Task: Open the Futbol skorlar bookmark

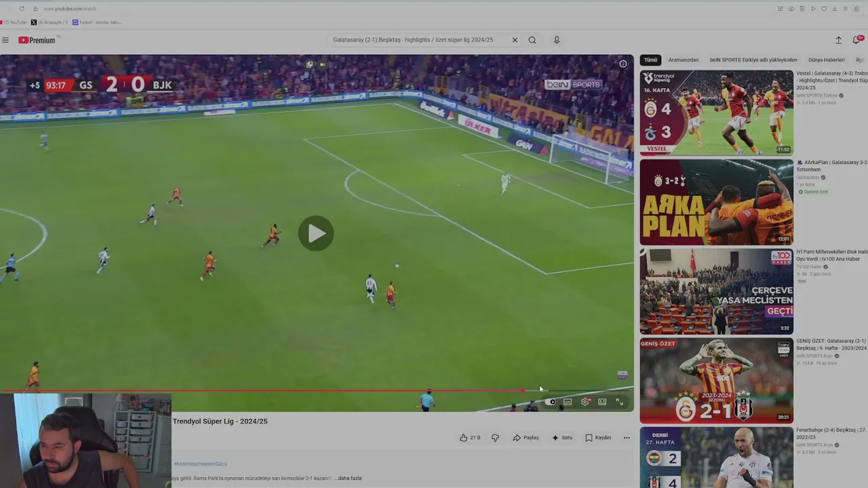Action: pyautogui.click(x=98, y=22)
